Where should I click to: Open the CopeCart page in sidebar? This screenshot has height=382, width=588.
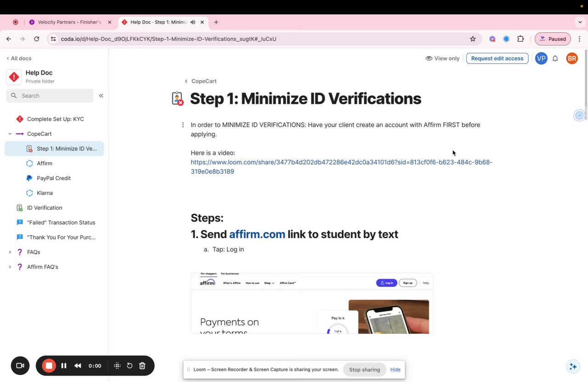pos(40,134)
